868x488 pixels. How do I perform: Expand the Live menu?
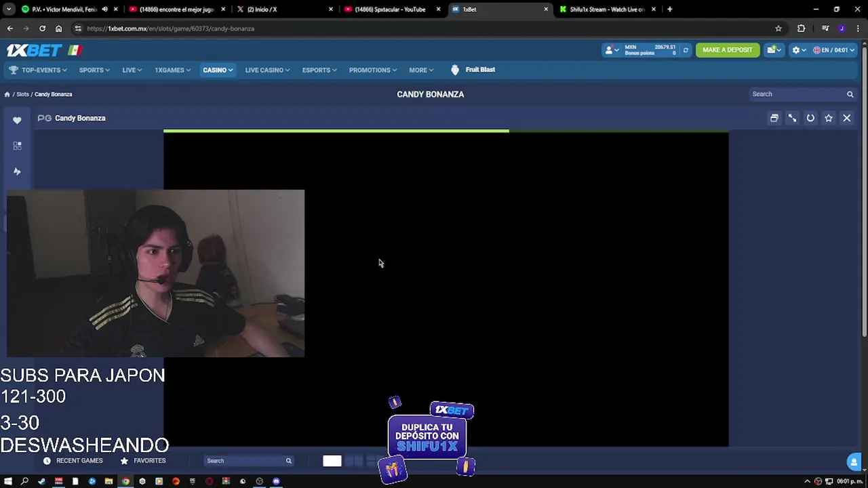coord(132,70)
